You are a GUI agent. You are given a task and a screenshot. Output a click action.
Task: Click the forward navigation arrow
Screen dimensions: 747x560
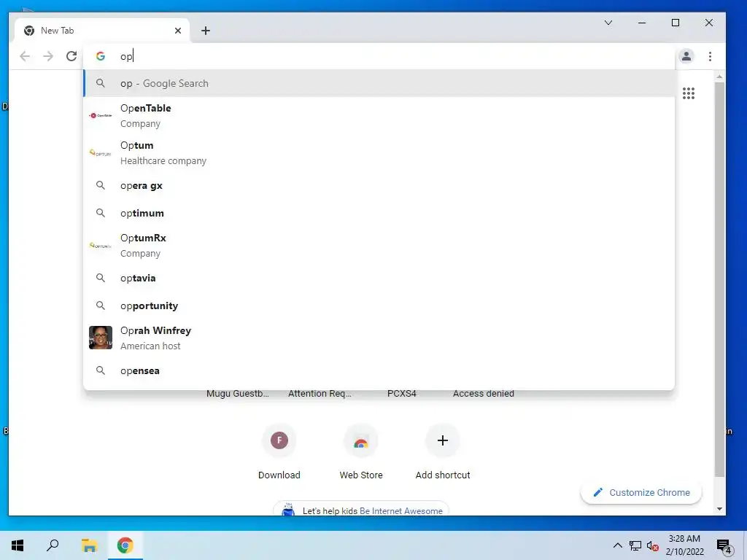tap(48, 56)
